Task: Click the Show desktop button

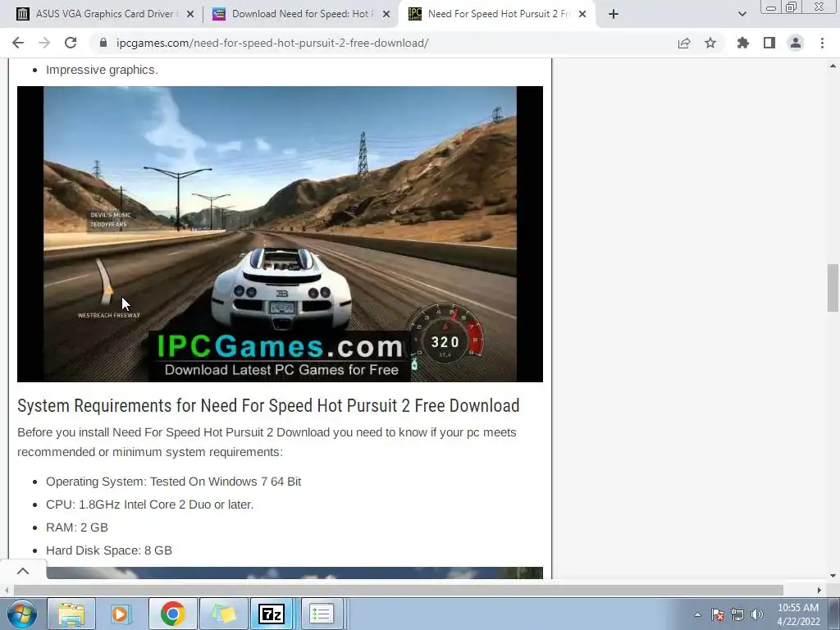Action: click(834, 614)
